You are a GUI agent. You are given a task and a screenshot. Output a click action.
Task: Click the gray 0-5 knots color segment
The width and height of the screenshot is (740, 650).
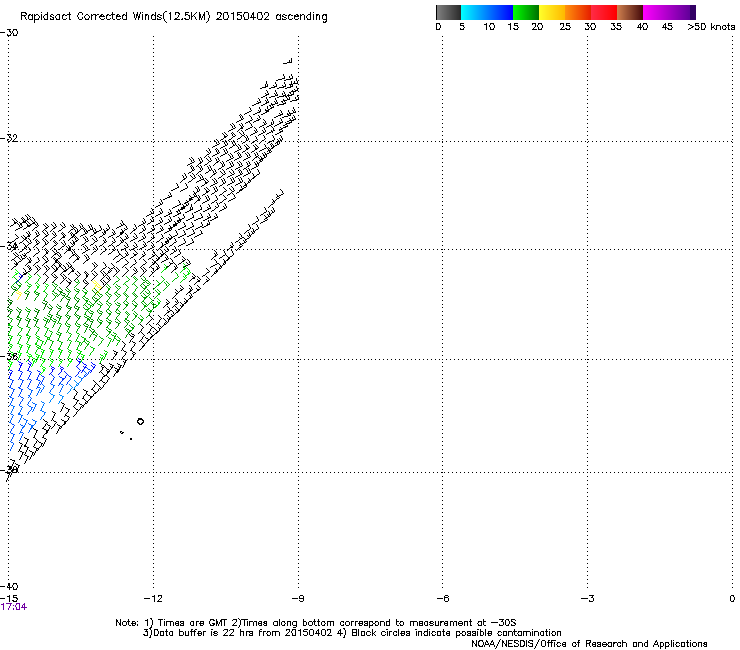click(x=448, y=12)
